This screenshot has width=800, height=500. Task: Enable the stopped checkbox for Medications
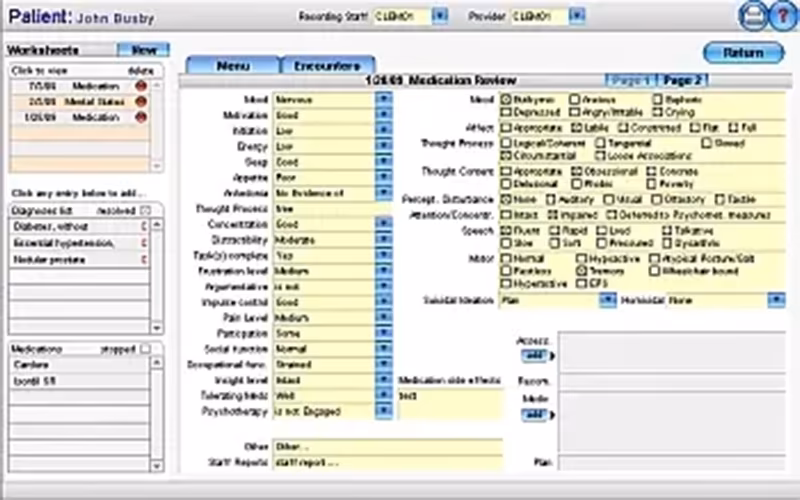pos(145,349)
